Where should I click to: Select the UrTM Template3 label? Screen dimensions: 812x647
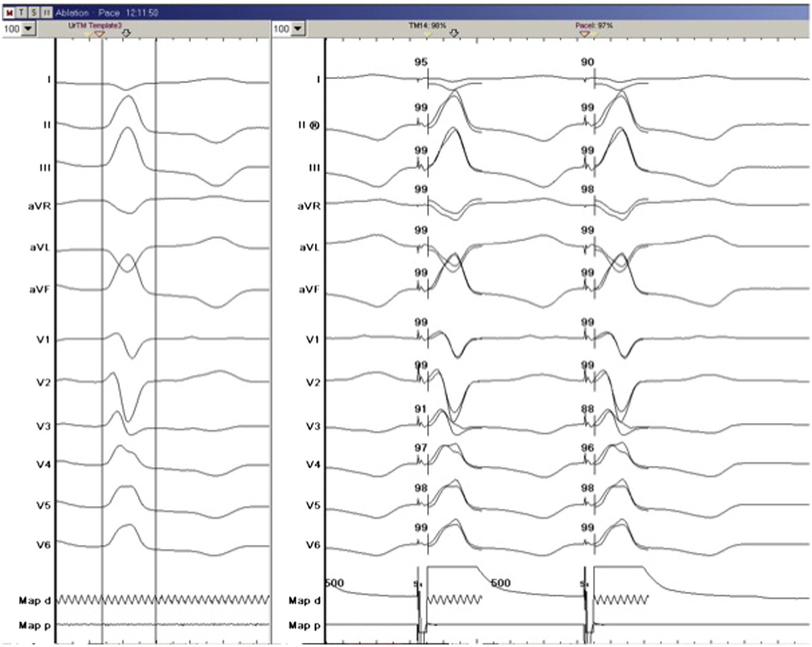(95, 26)
